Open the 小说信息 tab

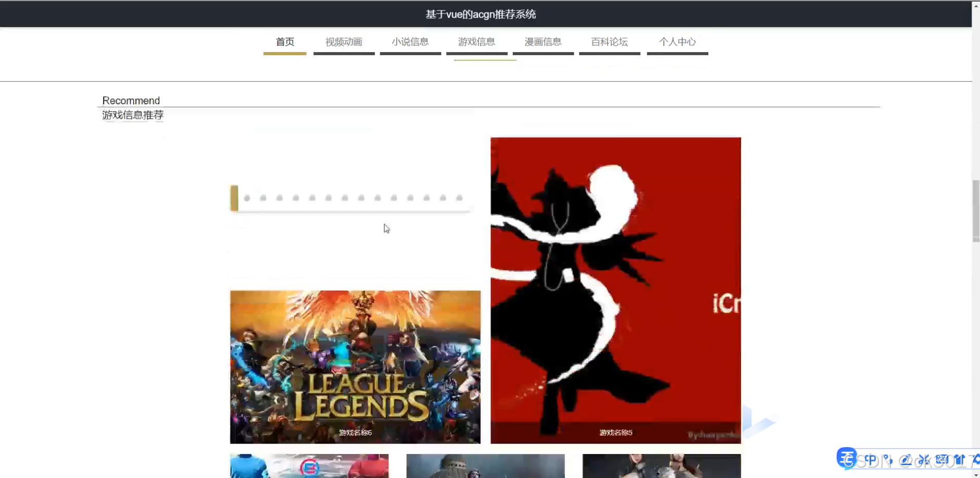[410, 42]
